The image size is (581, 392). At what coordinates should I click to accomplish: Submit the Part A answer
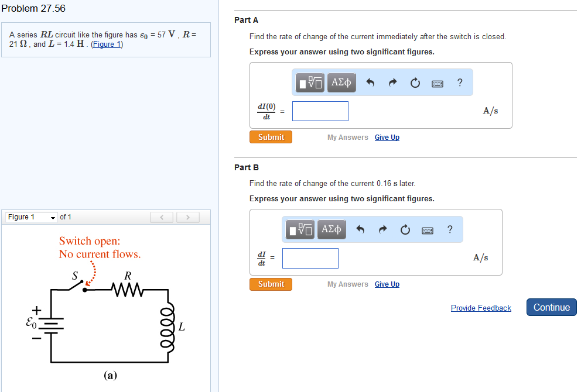pos(271,137)
